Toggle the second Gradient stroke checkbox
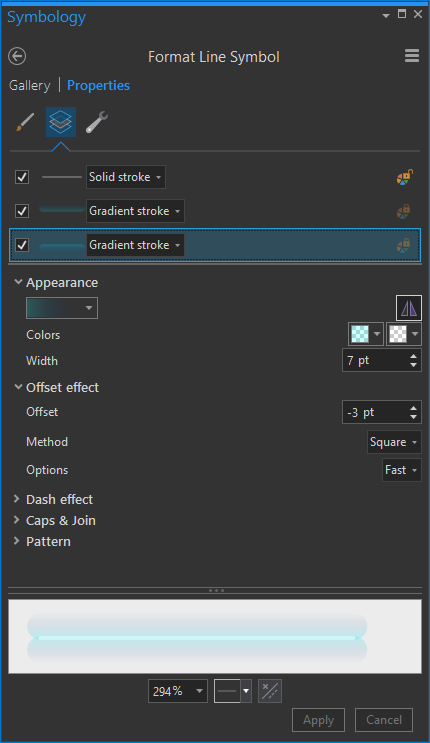The height and width of the screenshot is (743, 430). pos(22,211)
